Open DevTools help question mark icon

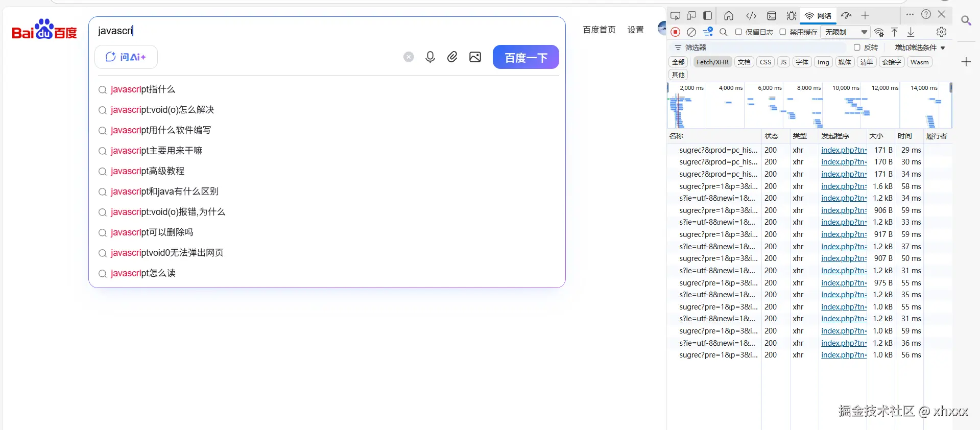coord(926,15)
